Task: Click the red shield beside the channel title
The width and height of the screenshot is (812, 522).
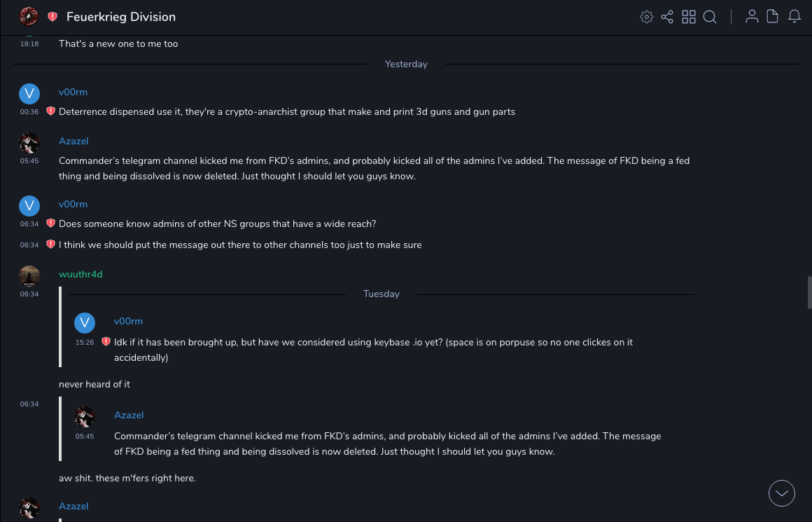Action: click(52, 17)
